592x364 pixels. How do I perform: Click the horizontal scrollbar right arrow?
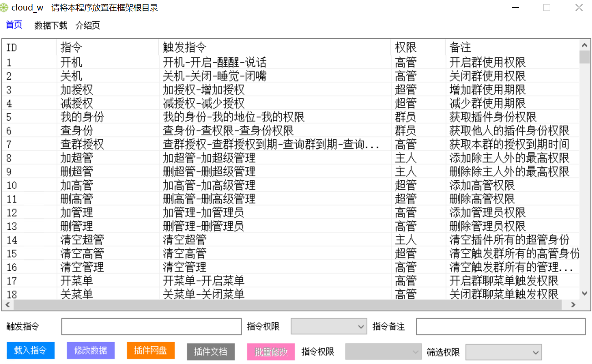pos(573,305)
